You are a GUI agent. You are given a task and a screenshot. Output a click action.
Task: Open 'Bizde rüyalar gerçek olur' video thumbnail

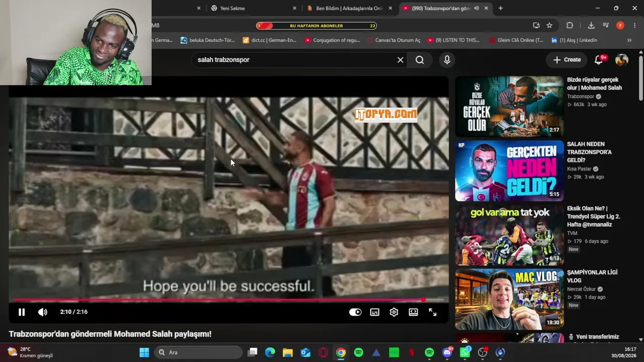(x=509, y=107)
